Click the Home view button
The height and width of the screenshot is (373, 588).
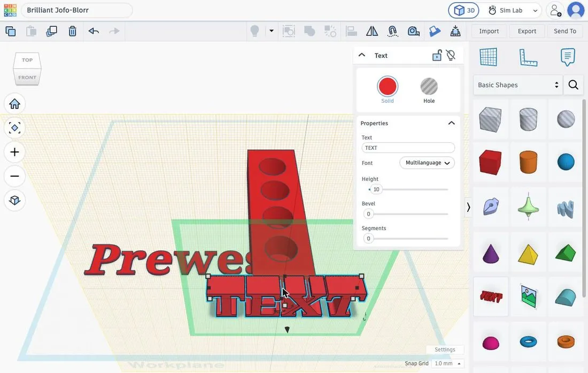tap(14, 104)
